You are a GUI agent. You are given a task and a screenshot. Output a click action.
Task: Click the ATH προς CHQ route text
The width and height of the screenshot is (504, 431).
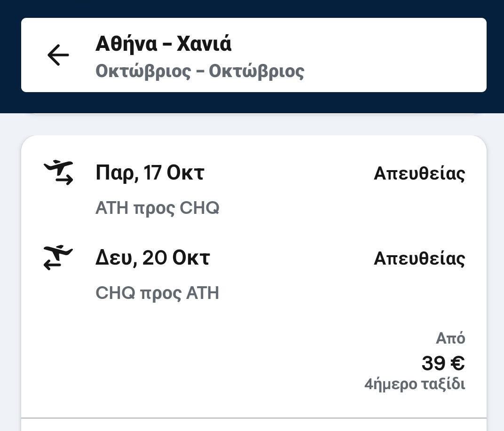click(157, 208)
